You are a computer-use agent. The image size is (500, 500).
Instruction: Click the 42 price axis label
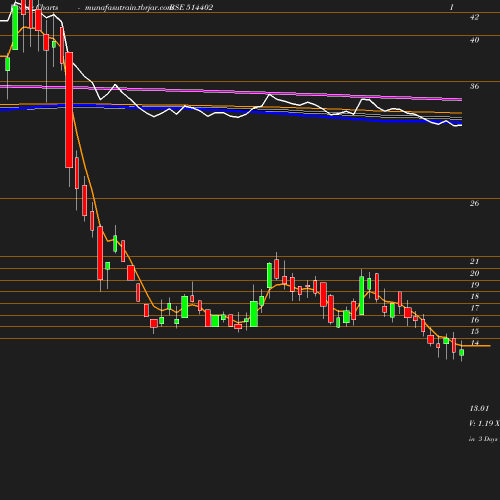point(474,17)
